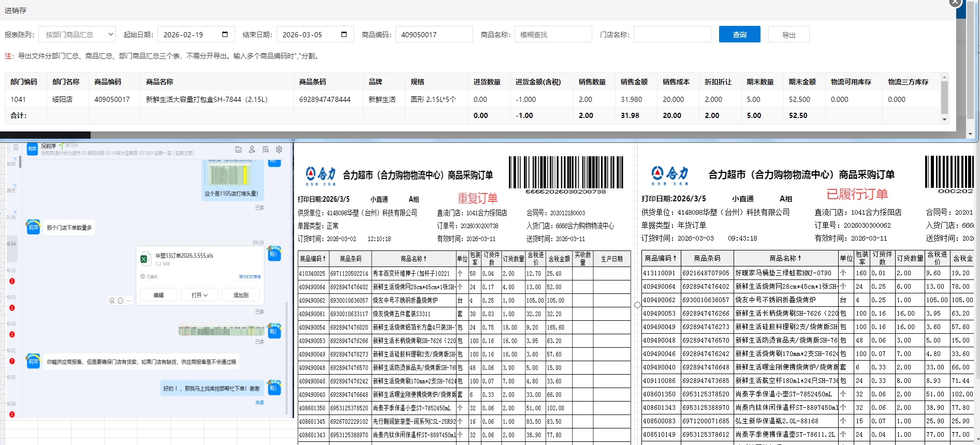The width and height of the screenshot is (980, 445).
Task: Click the emoji reaction icon beside file message
Action: click(x=112, y=301)
